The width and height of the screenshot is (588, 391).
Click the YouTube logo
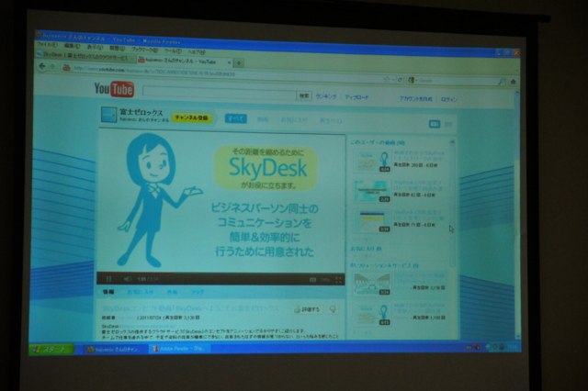[114, 89]
